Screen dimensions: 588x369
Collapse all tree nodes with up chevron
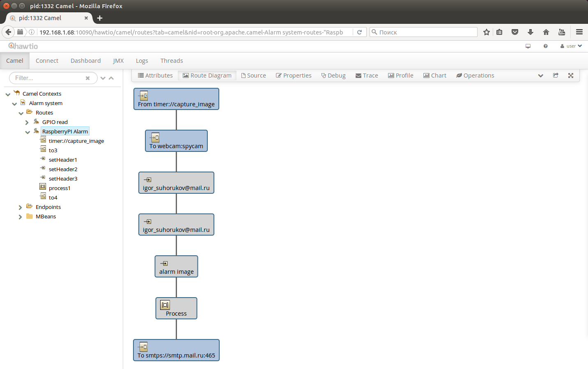(x=111, y=78)
